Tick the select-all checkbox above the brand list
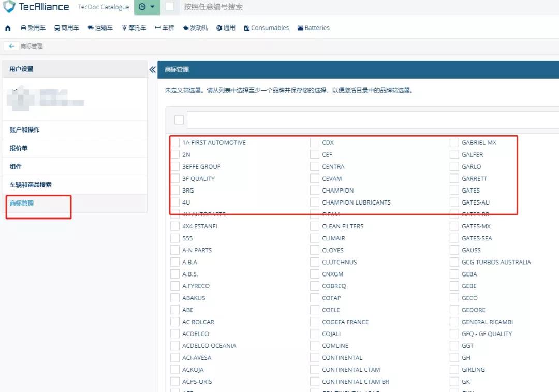The height and width of the screenshot is (392, 559). point(179,120)
